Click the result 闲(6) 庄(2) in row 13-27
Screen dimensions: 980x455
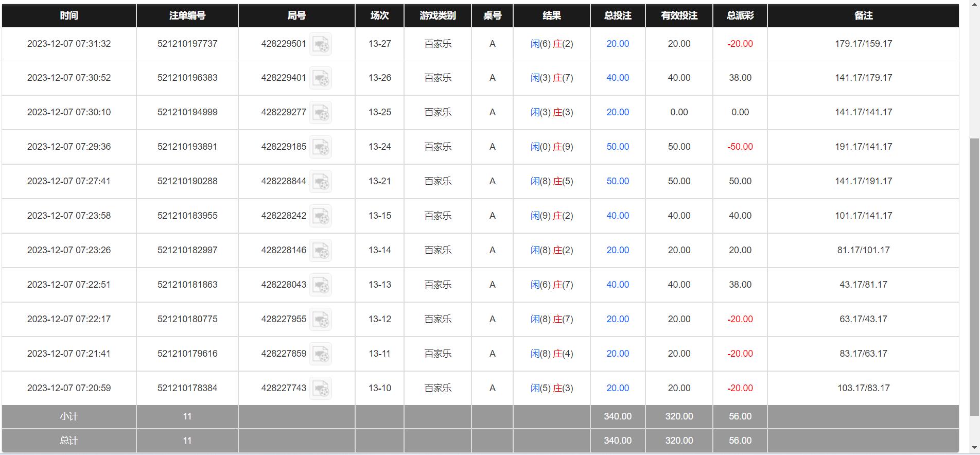click(x=552, y=44)
